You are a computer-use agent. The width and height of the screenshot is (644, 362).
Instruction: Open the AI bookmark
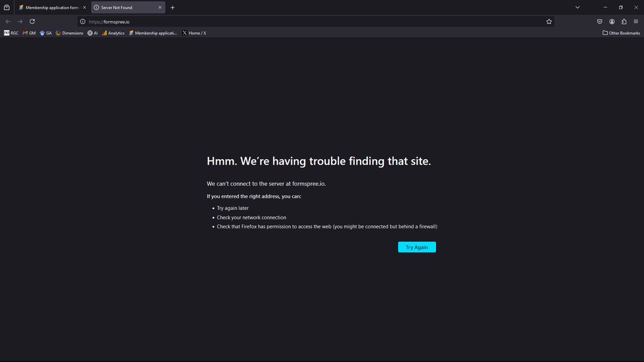[93, 33]
